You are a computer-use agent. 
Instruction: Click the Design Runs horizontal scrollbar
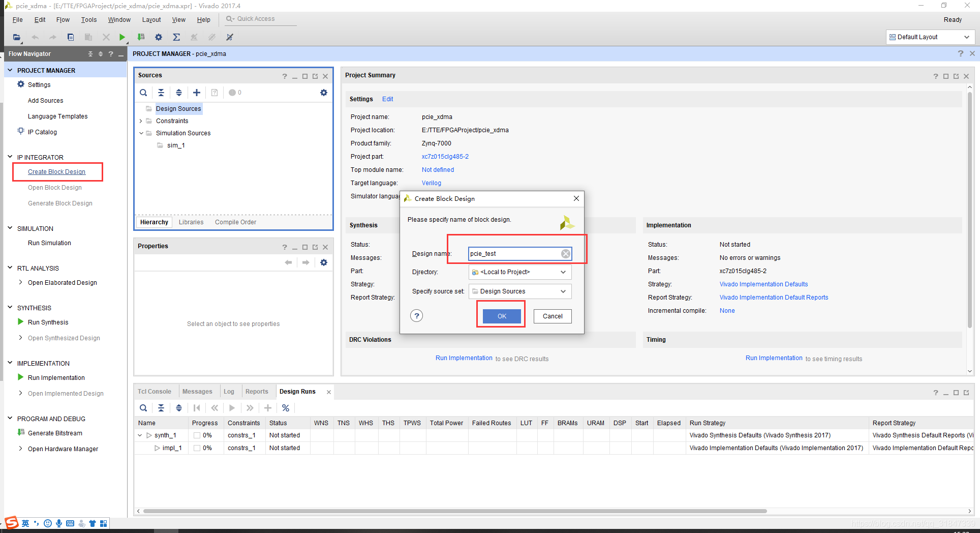tap(455, 511)
